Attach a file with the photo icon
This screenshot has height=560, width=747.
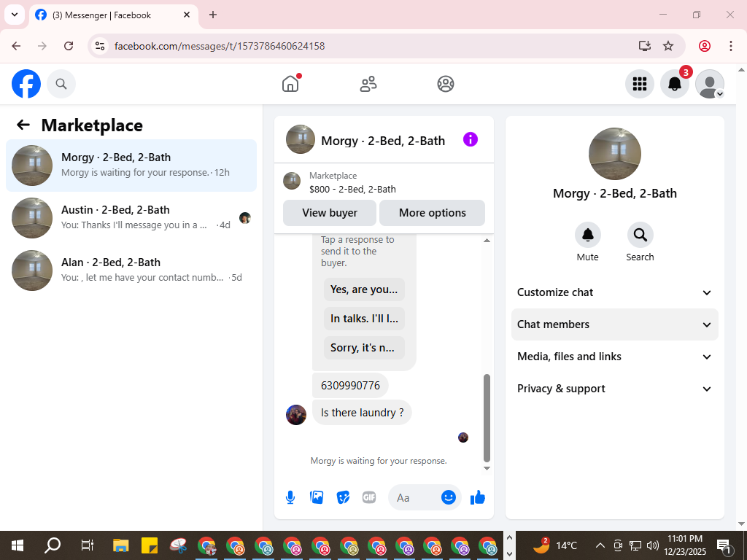[317, 497]
